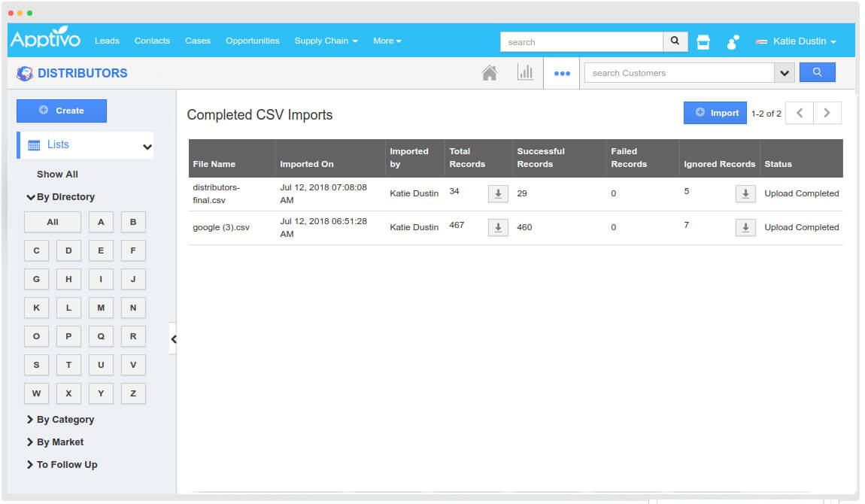Click the blue search Customers button
The height and width of the screenshot is (504, 865).
[x=817, y=73]
